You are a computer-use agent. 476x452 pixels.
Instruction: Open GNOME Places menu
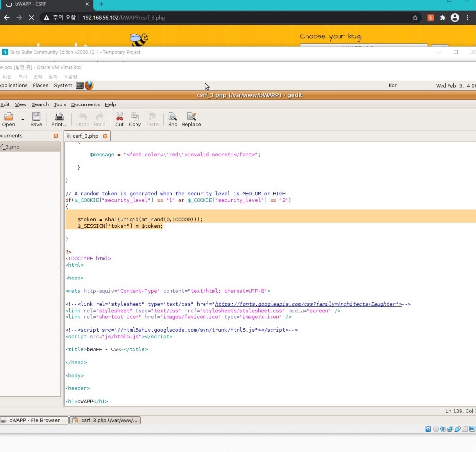coord(40,85)
